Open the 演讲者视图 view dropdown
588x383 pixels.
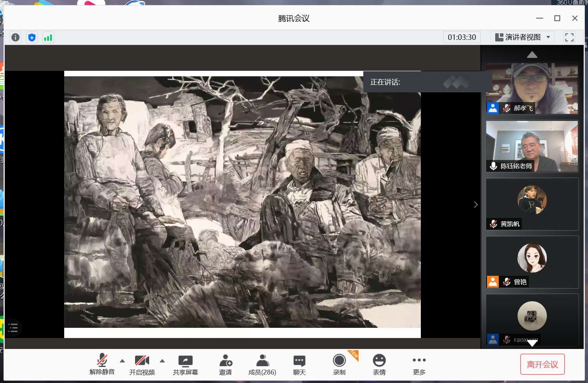click(x=522, y=37)
